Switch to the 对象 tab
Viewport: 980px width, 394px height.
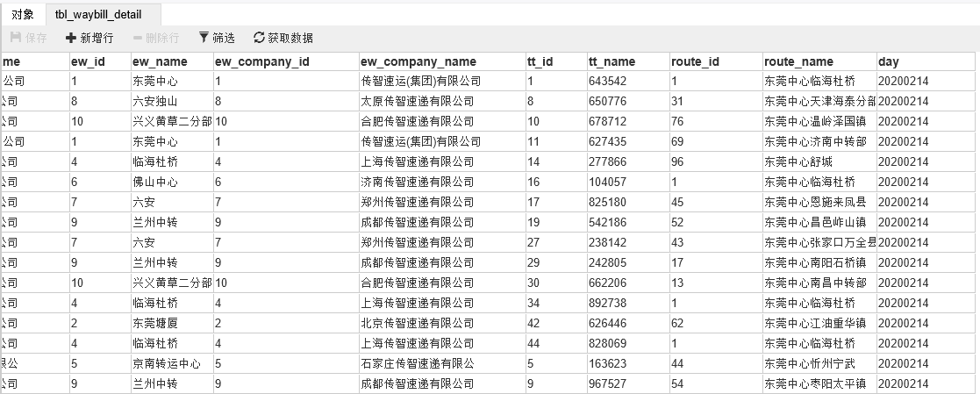(x=23, y=14)
